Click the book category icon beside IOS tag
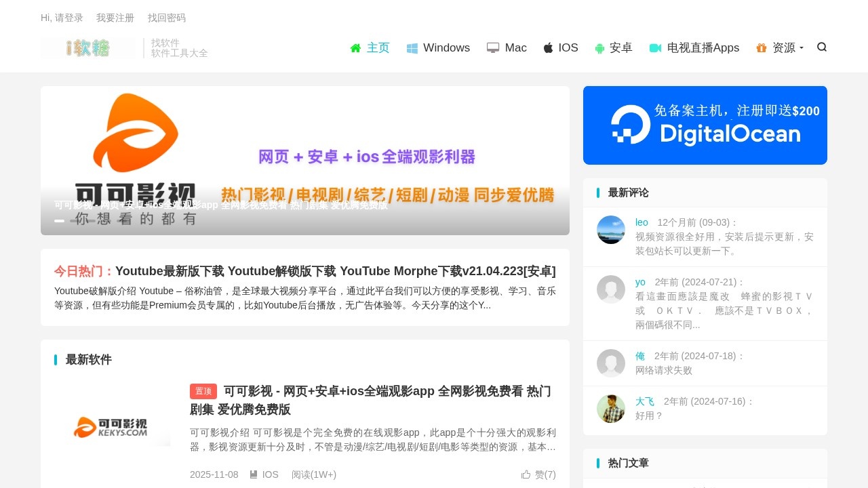This screenshot has width=868, height=488. point(254,474)
